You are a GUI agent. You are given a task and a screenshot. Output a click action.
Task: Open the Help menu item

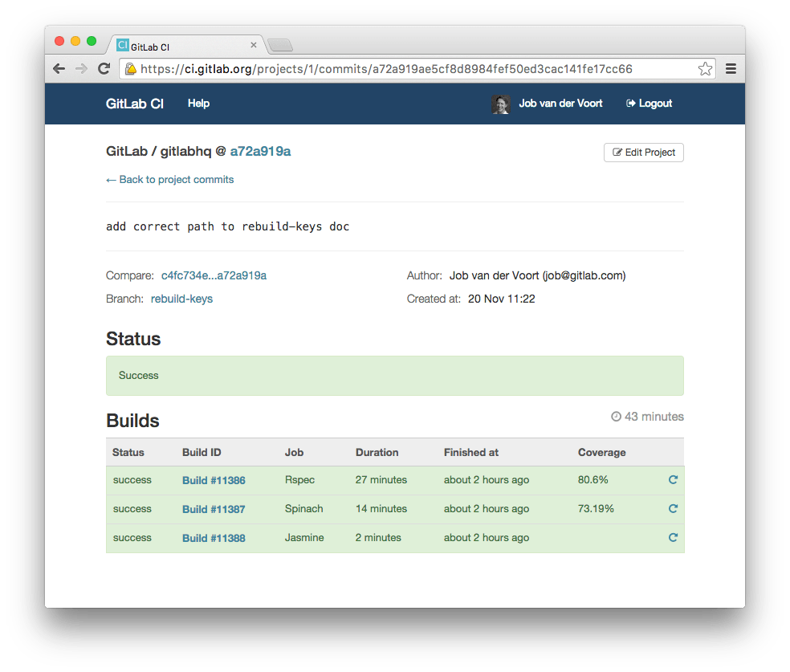tap(198, 104)
